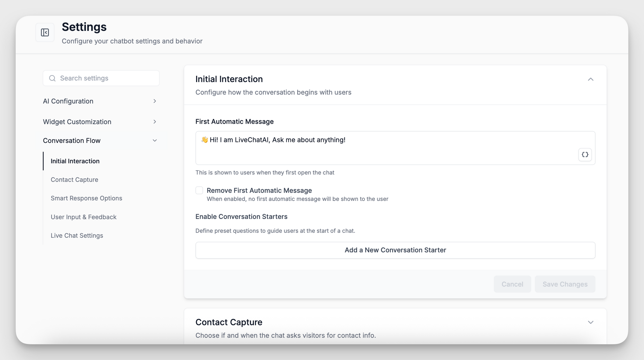The width and height of the screenshot is (644, 360).
Task: Click the waving hand emoji in message
Action: click(x=204, y=140)
